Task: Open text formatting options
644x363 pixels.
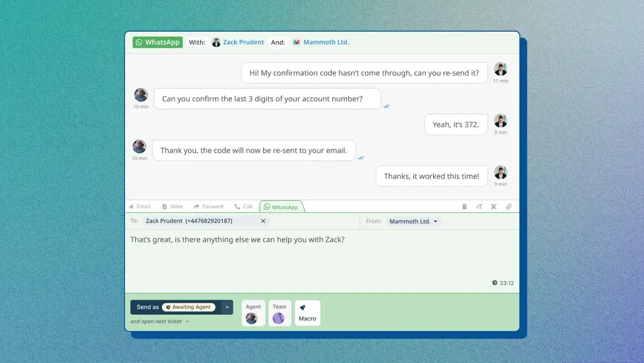Action: (x=479, y=206)
